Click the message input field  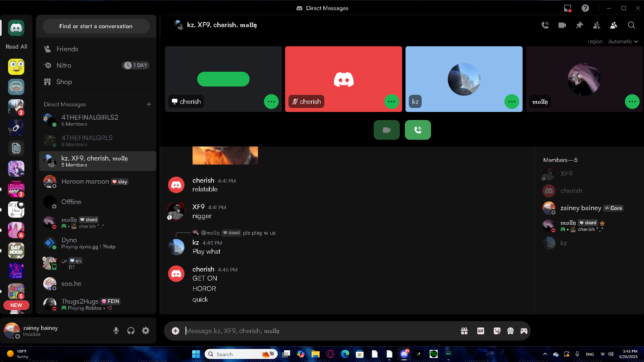(319, 331)
